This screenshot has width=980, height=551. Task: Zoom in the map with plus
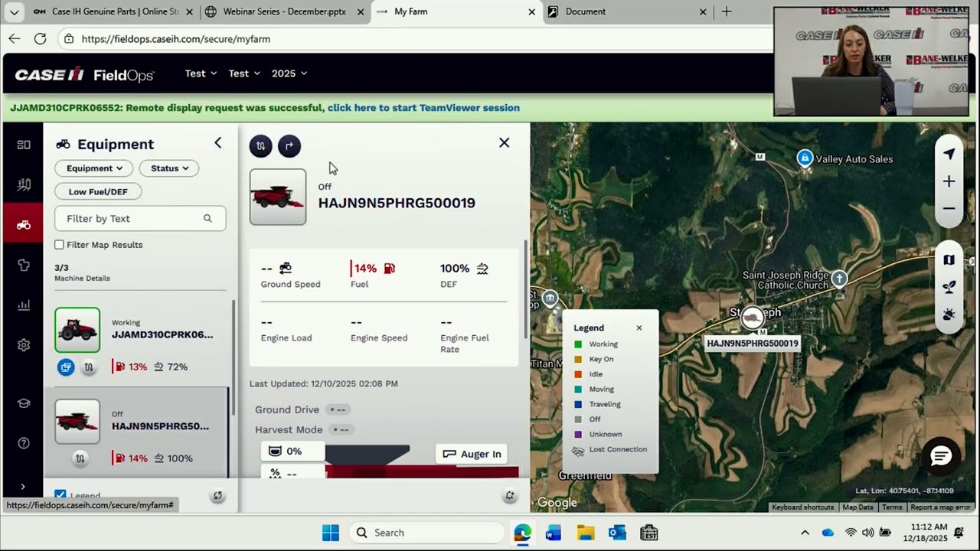[x=949, y=181]
